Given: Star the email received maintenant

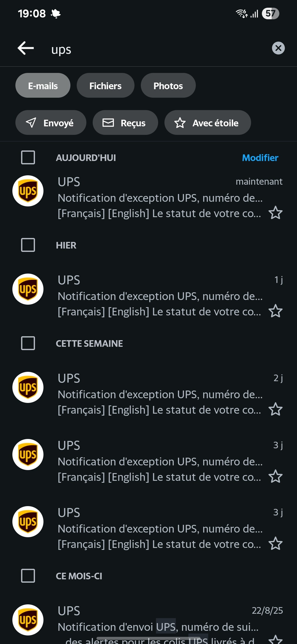Looking at the screenshot, I should click(x=275, y=213).
